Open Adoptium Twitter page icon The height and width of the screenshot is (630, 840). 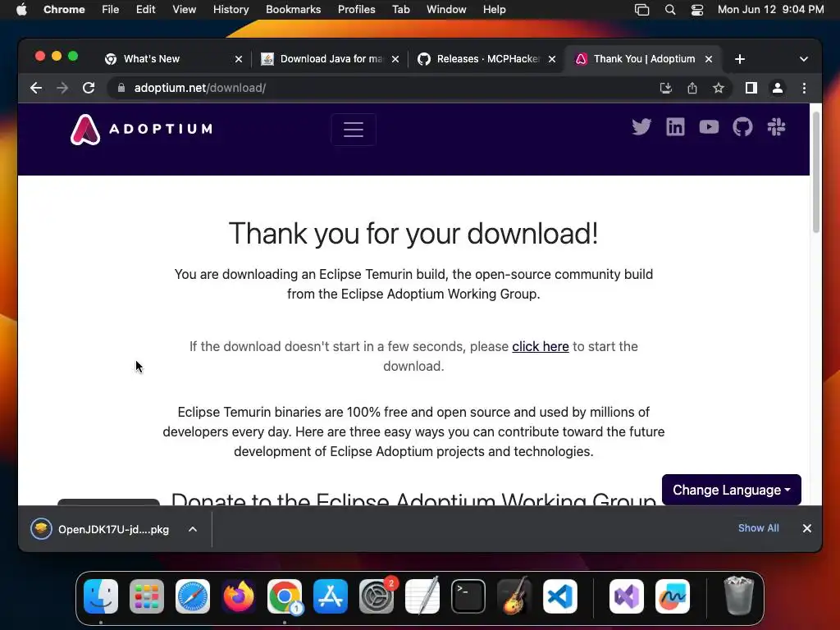tap(641, 127)
